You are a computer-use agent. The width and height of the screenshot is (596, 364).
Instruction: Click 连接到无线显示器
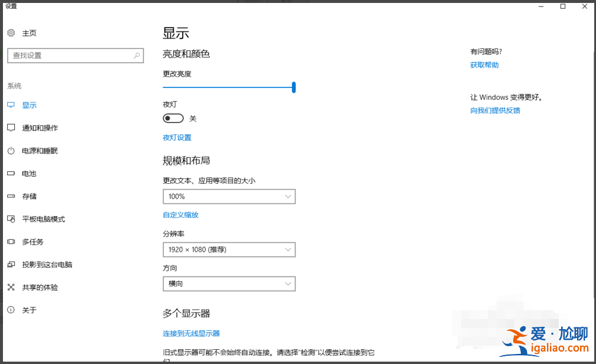(191, 333)
